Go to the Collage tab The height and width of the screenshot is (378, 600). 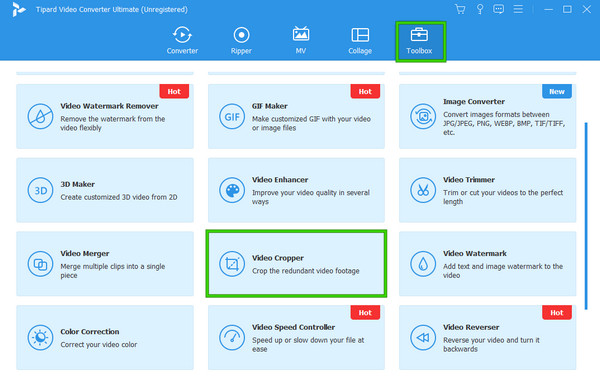[360, 40]
